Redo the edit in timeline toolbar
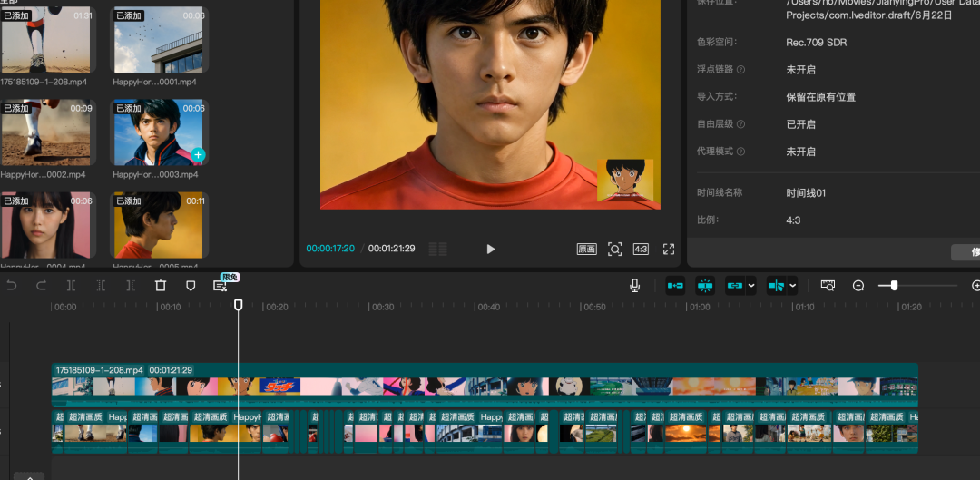This screenshot has height=480, width=980. click(x=41, y=286)
